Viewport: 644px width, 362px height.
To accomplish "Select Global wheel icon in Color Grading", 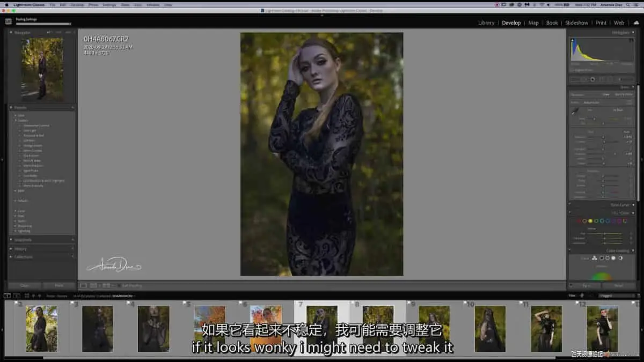I will click(620, 258).
